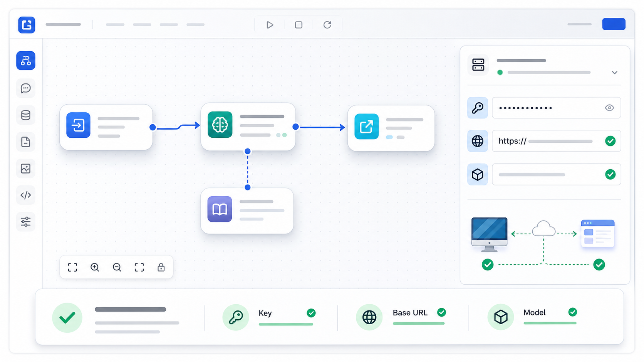Click the key icon in status bar
This screenshot has width=644, height=362.
click(x=236, y=317)
